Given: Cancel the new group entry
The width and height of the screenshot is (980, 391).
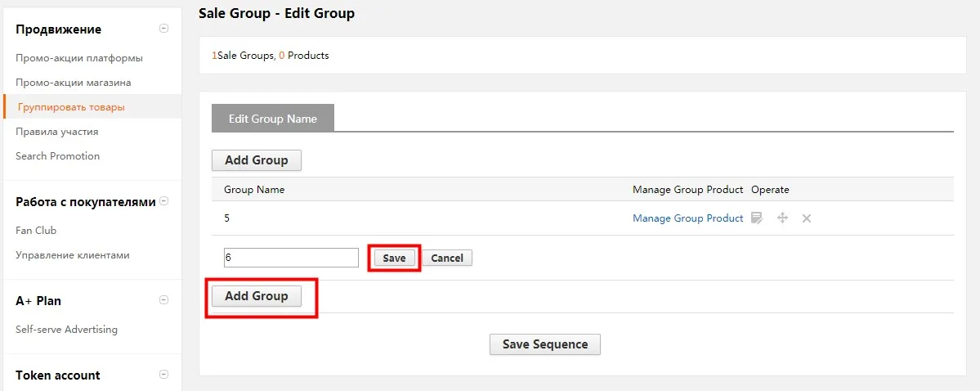Looking at the screenshot, I should pos(447,258).
